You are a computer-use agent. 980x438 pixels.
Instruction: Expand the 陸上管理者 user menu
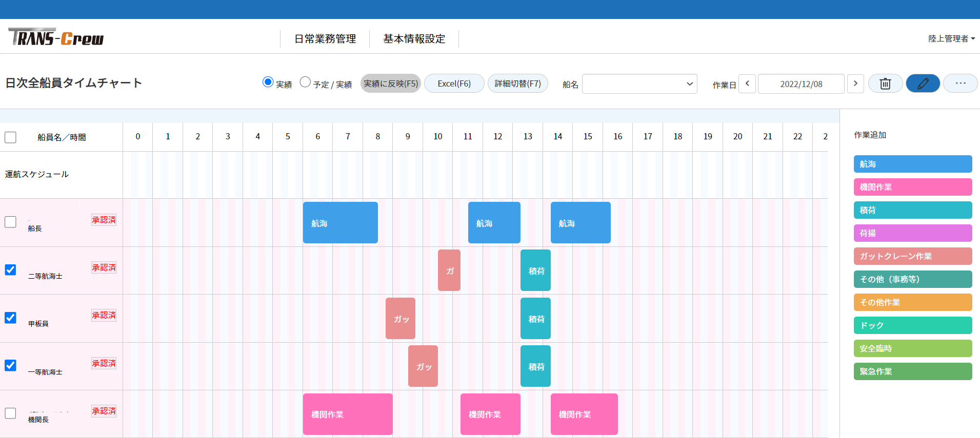(x=951, y=38)
